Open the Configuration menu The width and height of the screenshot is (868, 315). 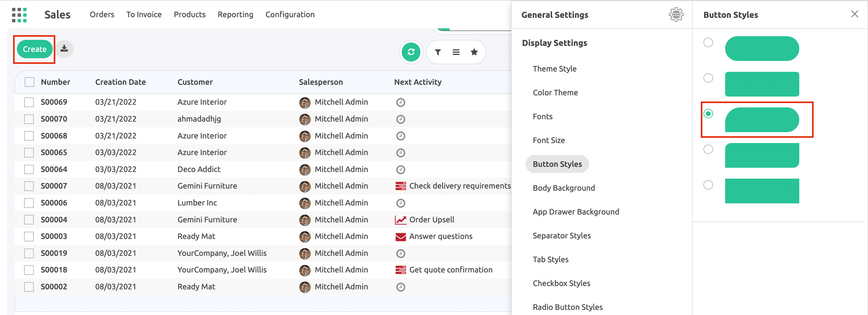(290, 14)
